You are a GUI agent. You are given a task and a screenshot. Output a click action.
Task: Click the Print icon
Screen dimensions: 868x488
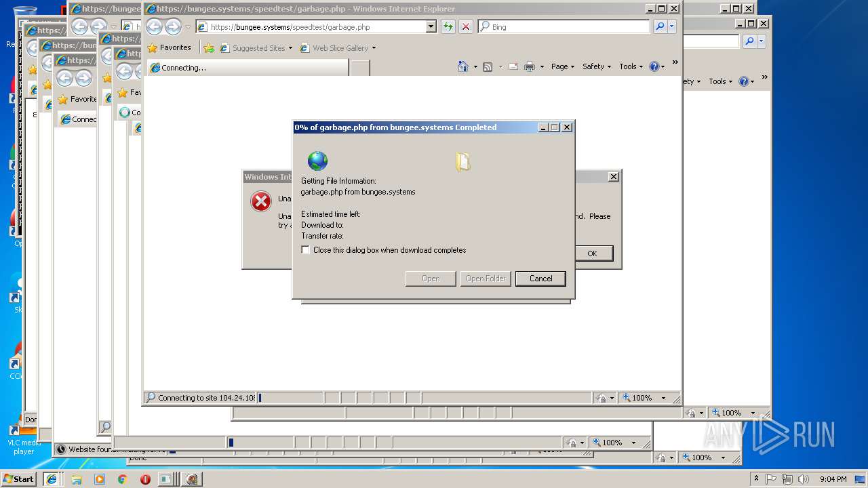point(530,66)
